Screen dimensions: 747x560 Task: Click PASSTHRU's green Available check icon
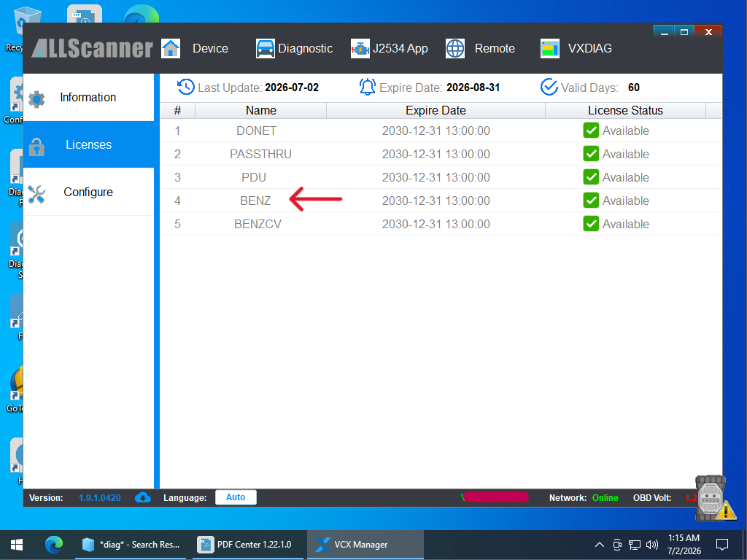(591, 154)
